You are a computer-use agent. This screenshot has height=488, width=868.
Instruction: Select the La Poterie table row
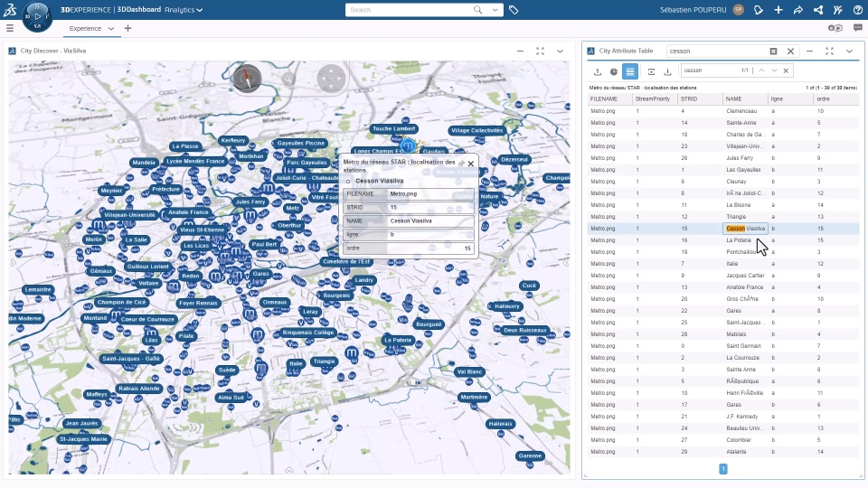point(723,240)
